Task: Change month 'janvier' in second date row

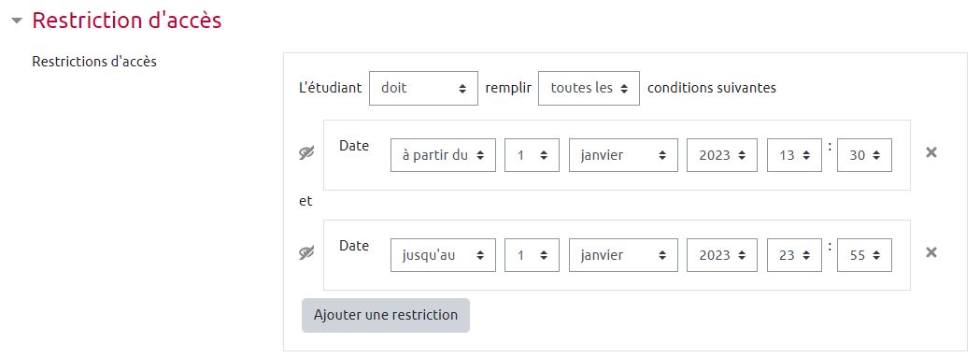Action: coord(623,255)
